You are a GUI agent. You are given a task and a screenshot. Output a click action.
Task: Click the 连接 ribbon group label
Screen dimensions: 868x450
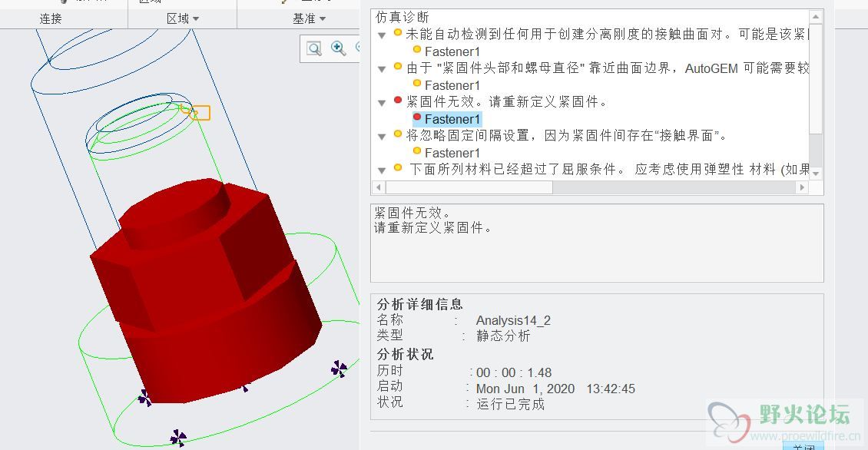tap(51, 19)
